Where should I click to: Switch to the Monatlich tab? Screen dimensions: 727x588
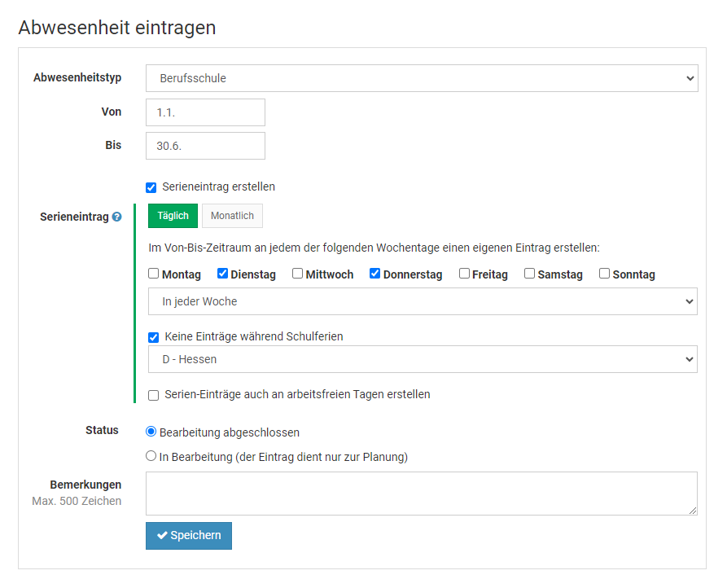pyautogui.click(x=232, y=216)
